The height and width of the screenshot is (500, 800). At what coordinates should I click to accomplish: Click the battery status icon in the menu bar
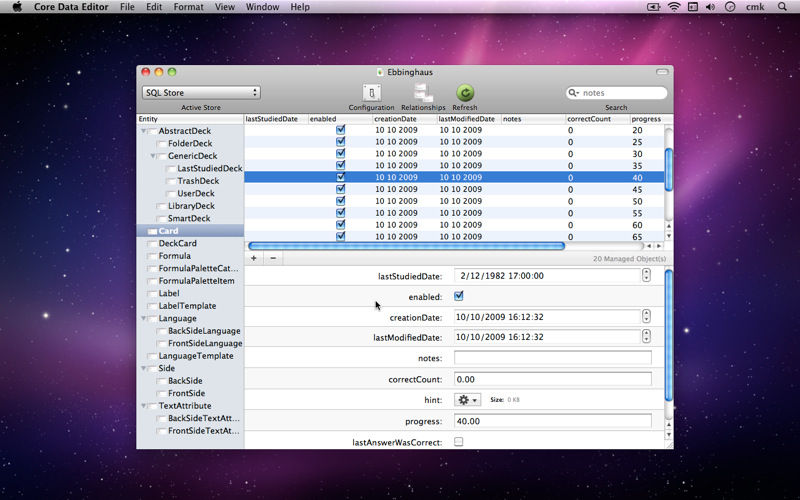[654, 7]
